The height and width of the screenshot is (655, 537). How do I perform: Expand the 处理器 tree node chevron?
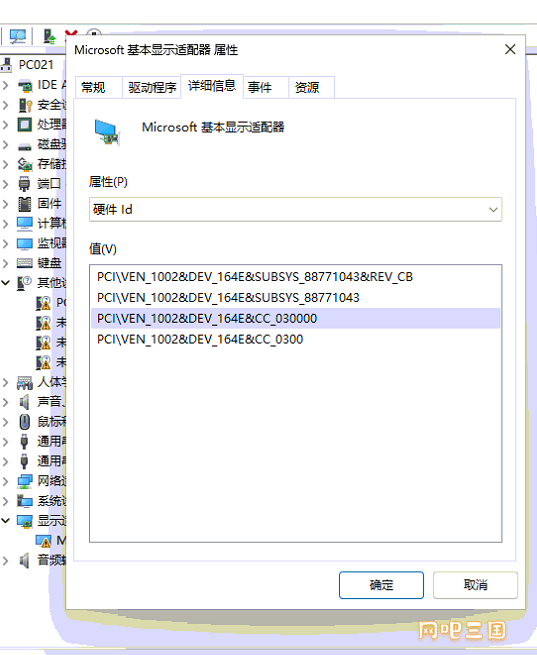5,124
